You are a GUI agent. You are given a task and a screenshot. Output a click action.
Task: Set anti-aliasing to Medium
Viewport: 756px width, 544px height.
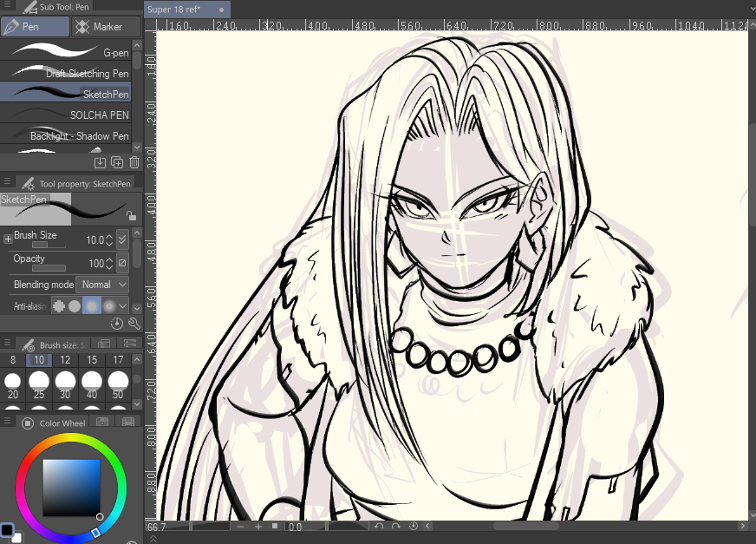tap(92, 306)
